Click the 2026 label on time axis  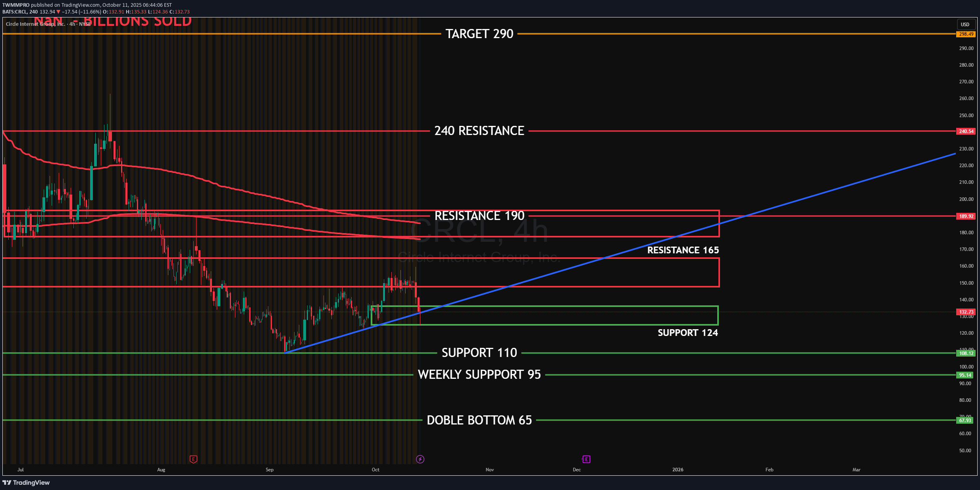678,470
